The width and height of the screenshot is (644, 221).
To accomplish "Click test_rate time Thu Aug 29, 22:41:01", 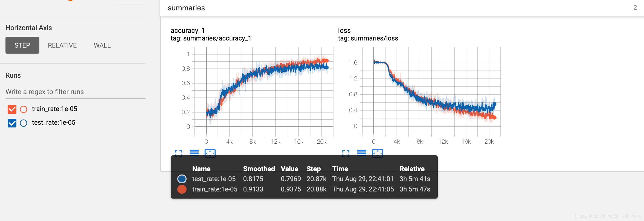I will 363,179.
